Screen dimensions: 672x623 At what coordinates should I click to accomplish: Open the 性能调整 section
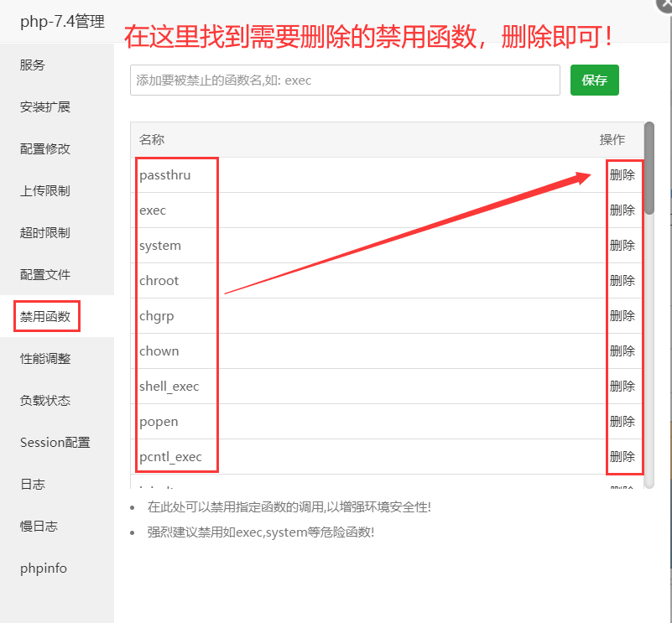tap(45, 359)
